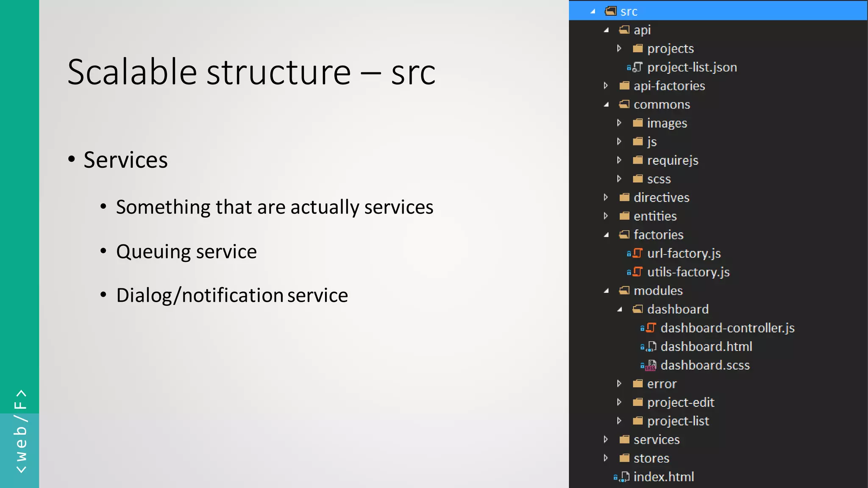This screenshot has height=488, width=868.
Task: Click the scss folder icon
Action: click(638, 179)
